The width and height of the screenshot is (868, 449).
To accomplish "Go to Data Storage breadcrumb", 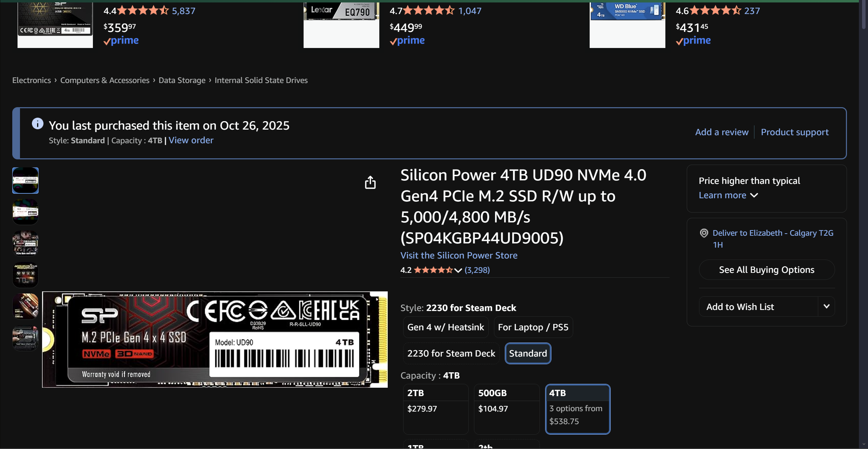I will 182,80.
